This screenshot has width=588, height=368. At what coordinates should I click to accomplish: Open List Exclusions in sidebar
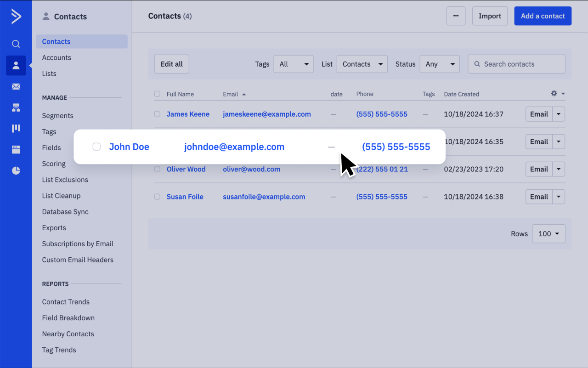[x=65, y=180]
